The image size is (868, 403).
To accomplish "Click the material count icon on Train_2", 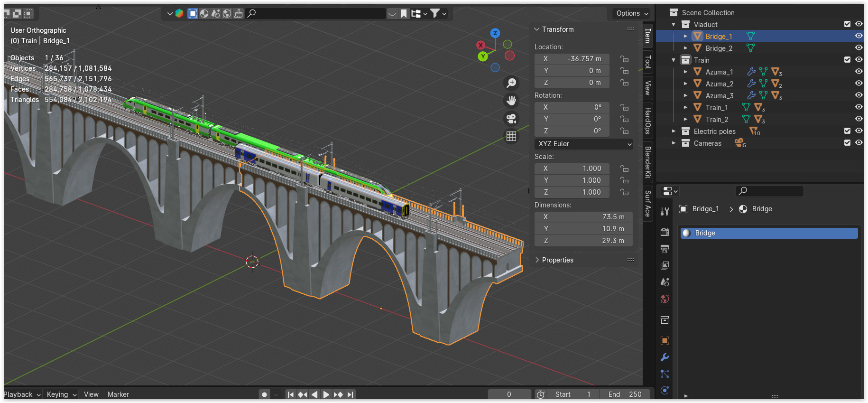I will [x=759, y=119].
